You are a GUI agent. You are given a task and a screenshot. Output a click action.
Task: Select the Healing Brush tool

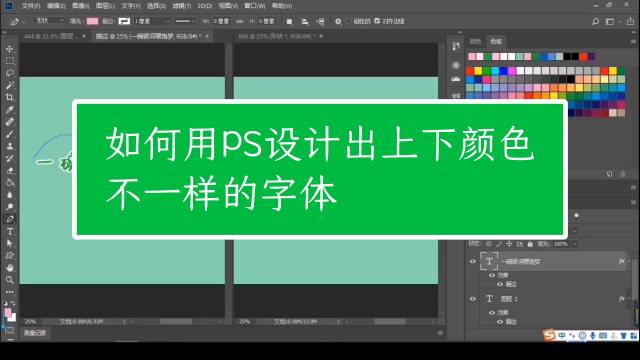pos(10,122)
